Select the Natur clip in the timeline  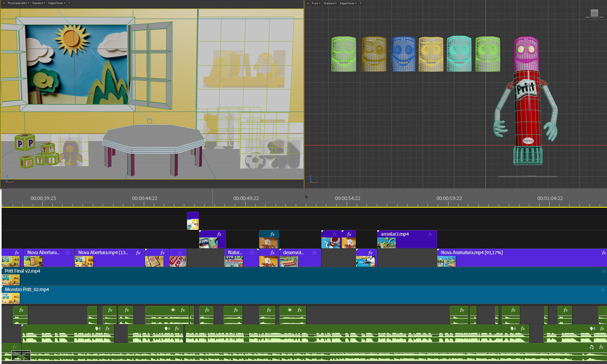click(241, 258)
